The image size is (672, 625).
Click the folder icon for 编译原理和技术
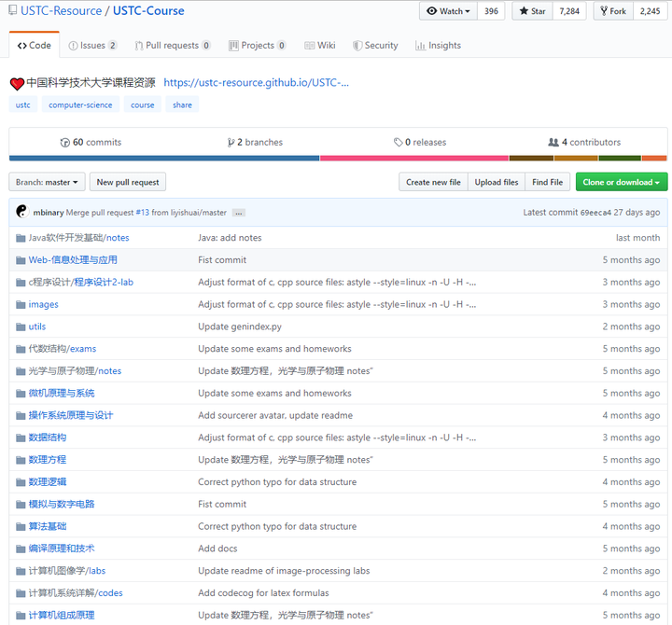click(21, 549)
